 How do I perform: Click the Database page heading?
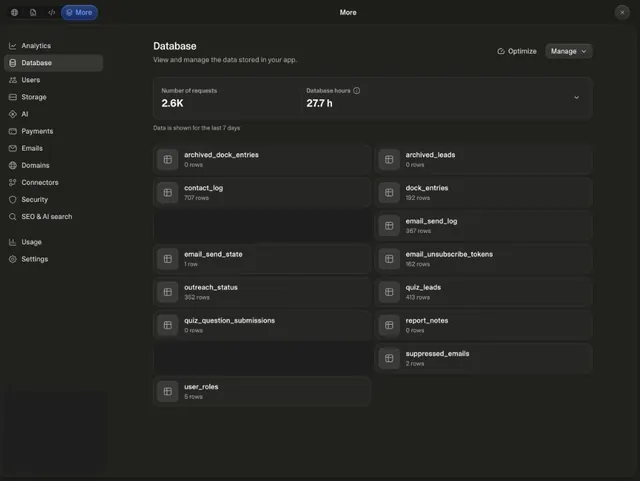tap(175, 46)
